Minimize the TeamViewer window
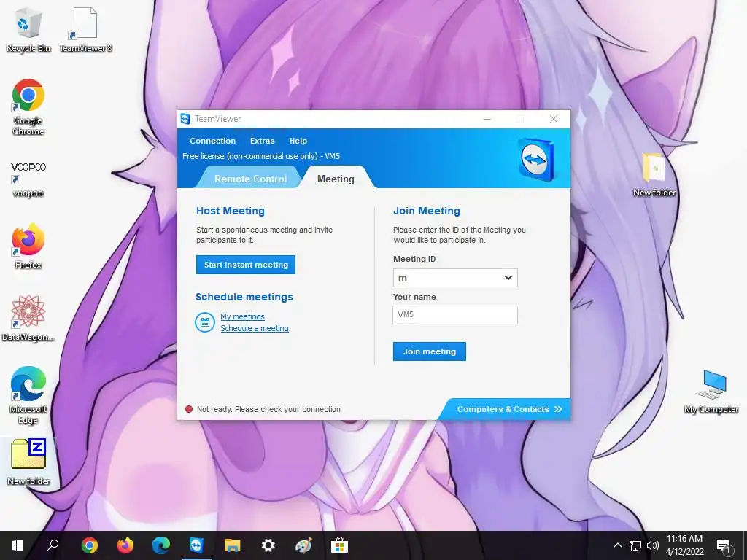The image size is (747, 560). [487, 119]
